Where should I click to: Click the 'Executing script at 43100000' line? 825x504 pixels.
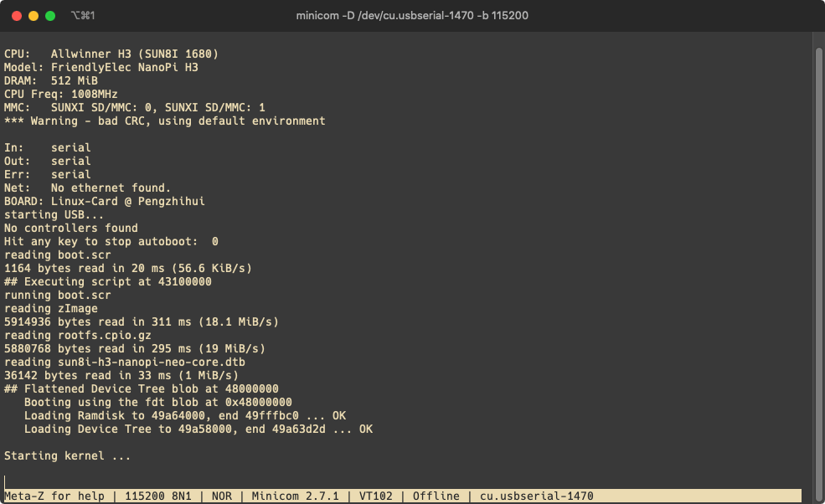[x=108, y=282]
